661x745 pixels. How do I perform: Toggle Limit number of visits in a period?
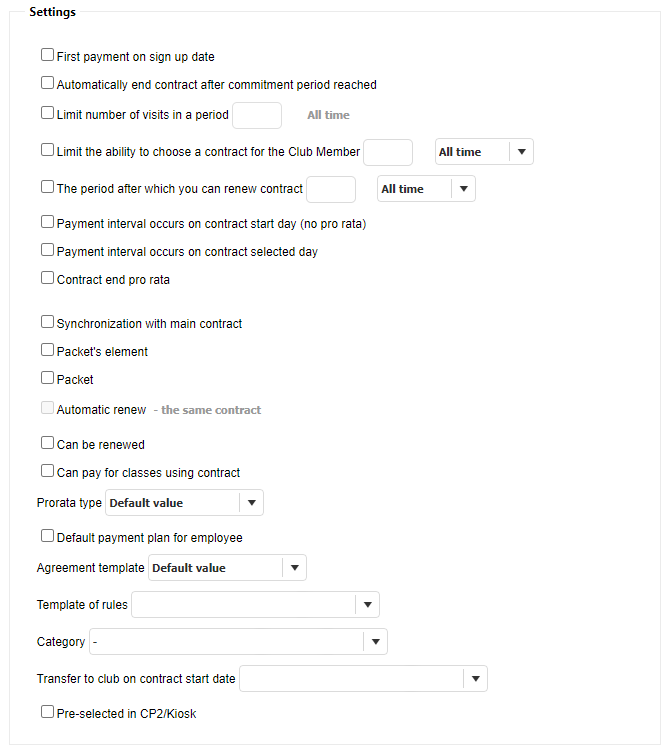click(x=47, y=114)
